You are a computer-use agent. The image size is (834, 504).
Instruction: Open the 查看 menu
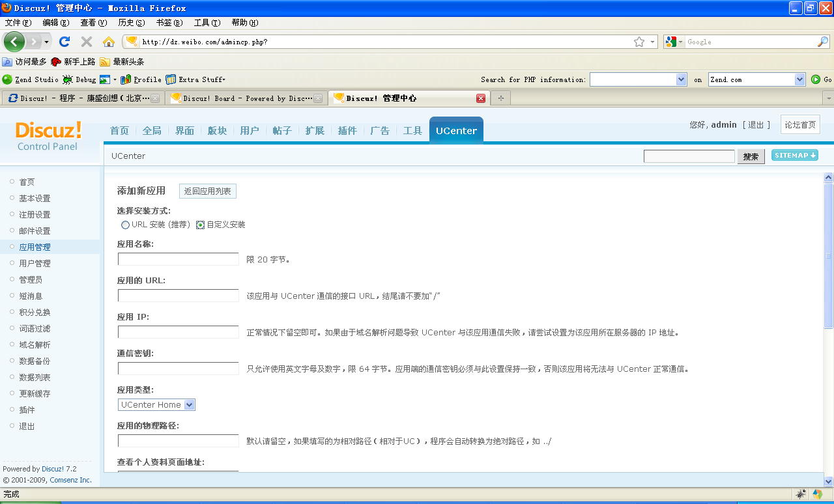click(93, 23)
